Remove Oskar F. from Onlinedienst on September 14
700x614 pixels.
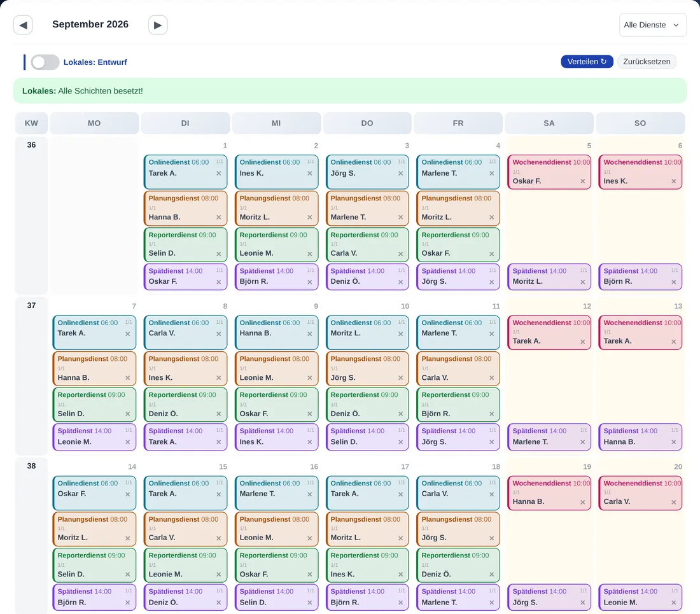[128, 494]
